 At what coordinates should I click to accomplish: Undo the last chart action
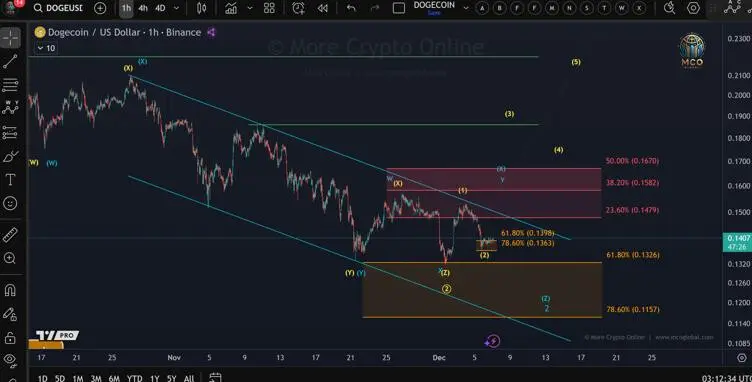351,8
